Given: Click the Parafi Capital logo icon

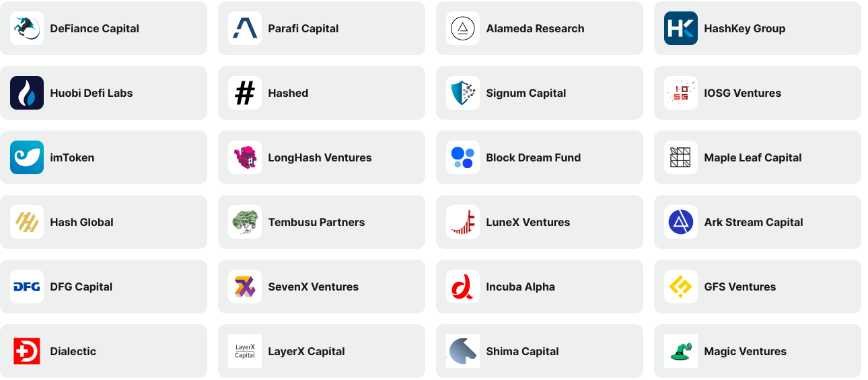Looking at the screenshot, I should [245, 28].
